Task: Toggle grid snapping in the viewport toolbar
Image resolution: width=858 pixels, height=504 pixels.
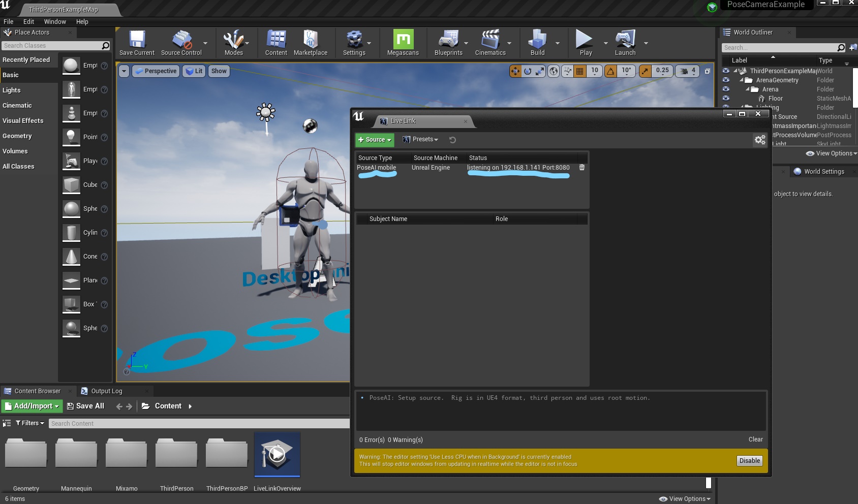Action: click(x=579, y=71)
